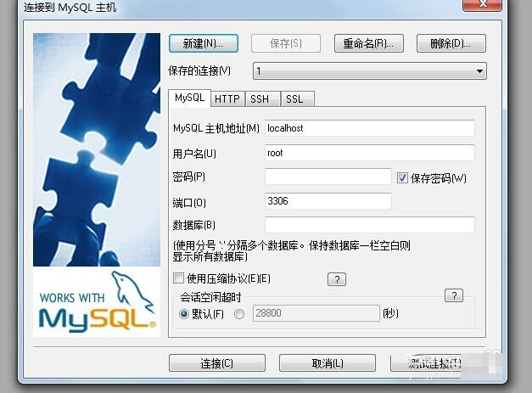
Task: Focus the MySQL host address field with localhost
Action: [x=369, y=128]
